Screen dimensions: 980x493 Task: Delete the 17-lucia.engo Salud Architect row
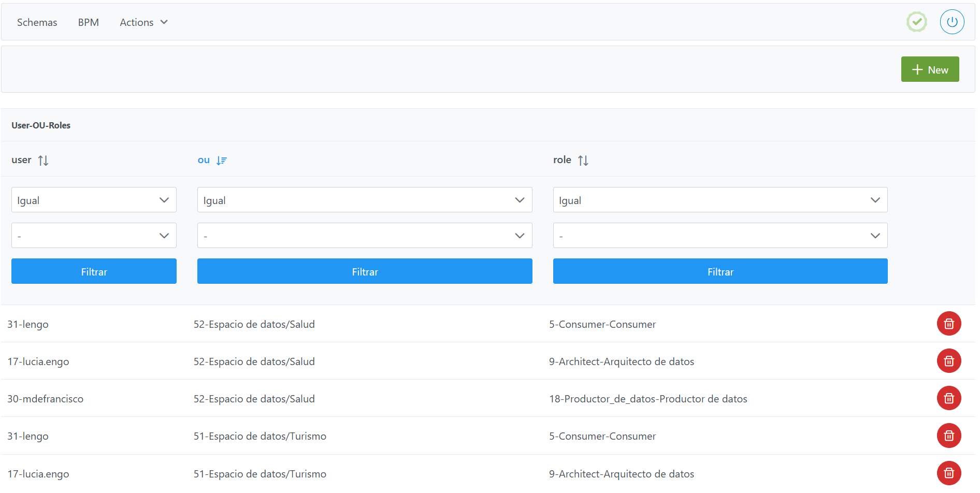948,361
